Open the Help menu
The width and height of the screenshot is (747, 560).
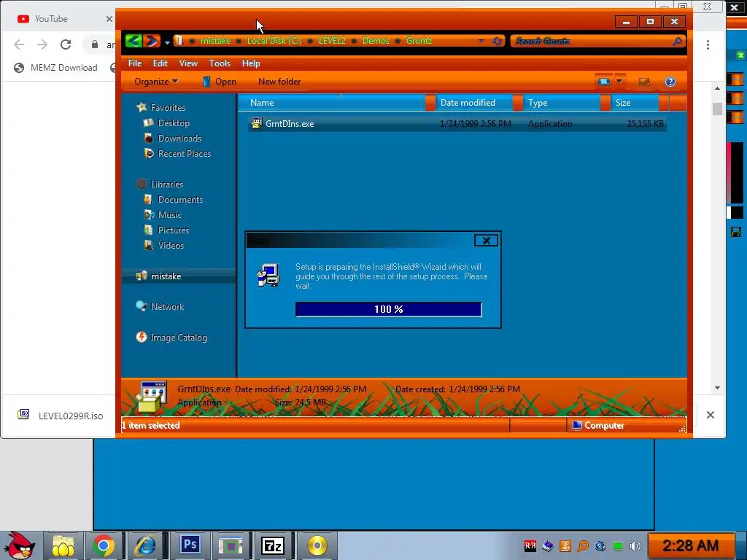click(x=251, y=63)
